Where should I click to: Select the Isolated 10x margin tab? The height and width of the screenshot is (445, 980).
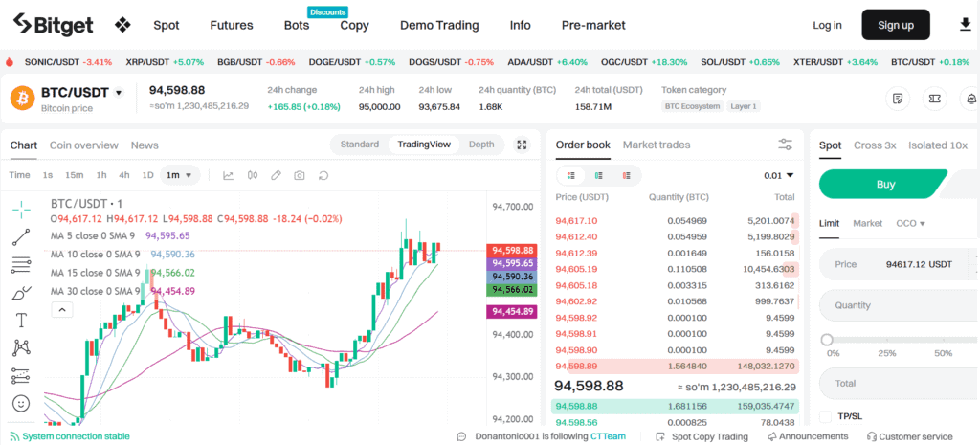point(938,145)
